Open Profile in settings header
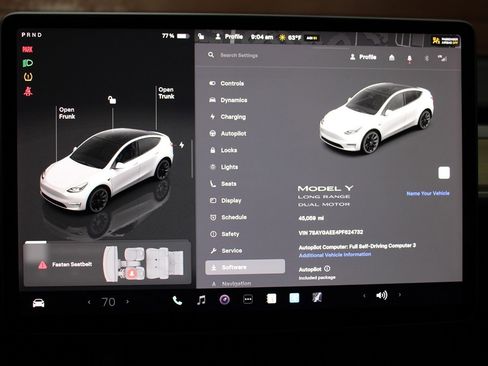 [x=363, y=57]
